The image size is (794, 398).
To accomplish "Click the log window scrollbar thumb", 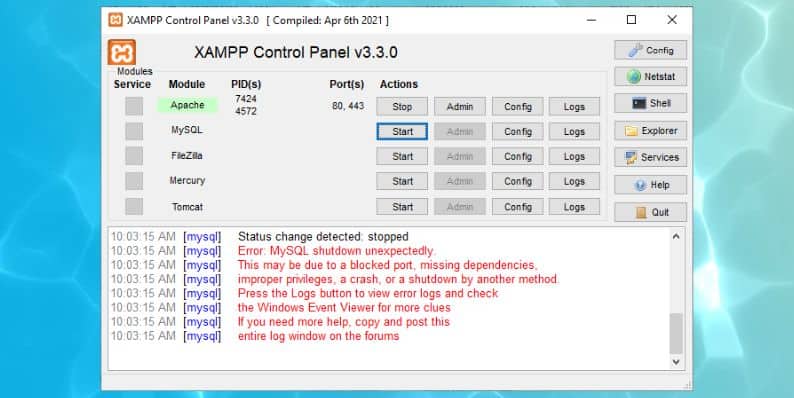I will (676, 333).
